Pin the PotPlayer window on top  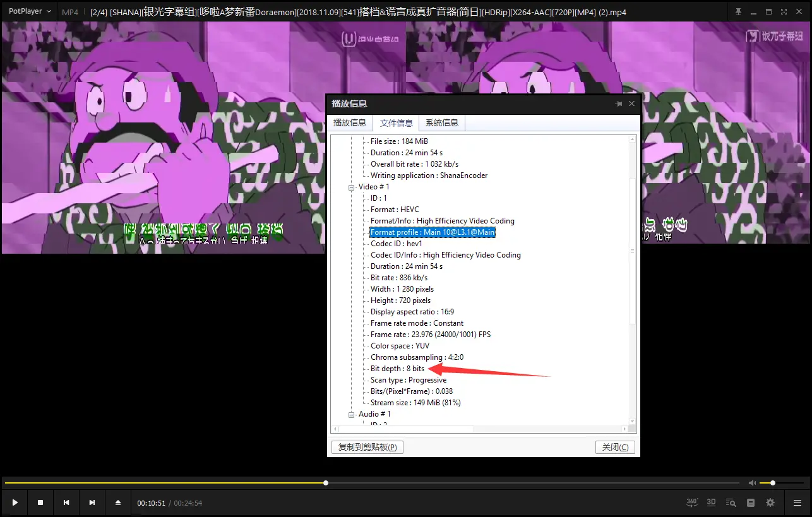[x=739, y=11]
